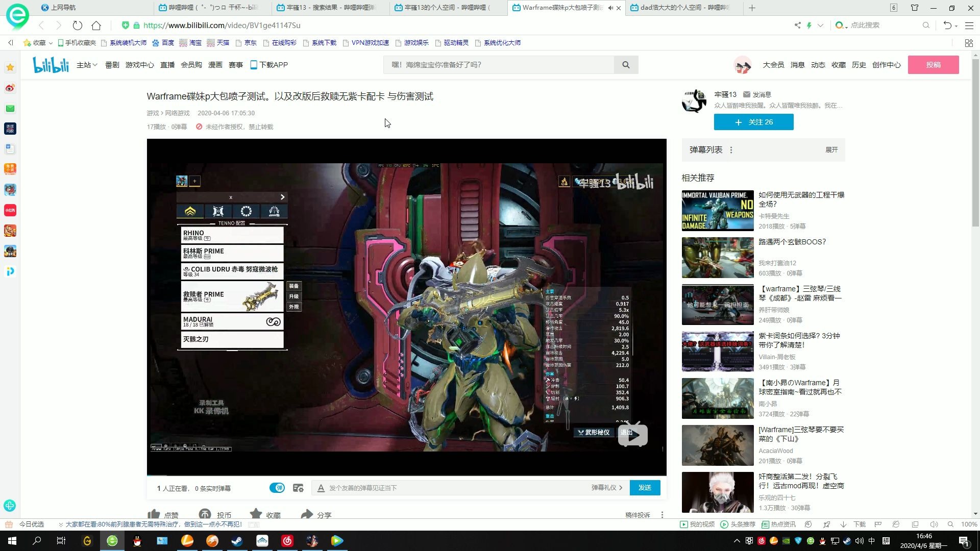Open 稿件投诉 report link

click(x=638, y=515)
